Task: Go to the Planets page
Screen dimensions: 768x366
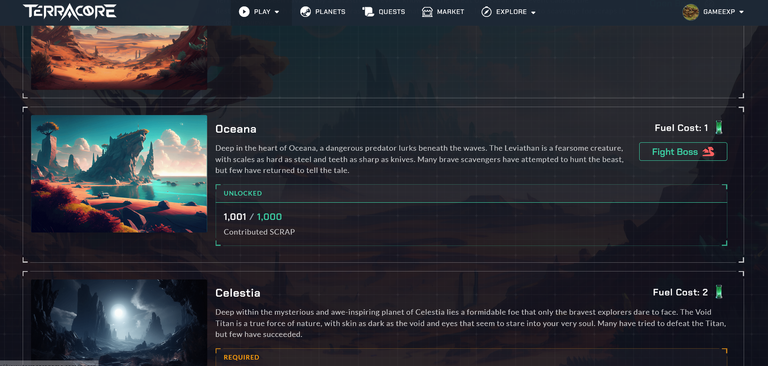Action: 323,12
